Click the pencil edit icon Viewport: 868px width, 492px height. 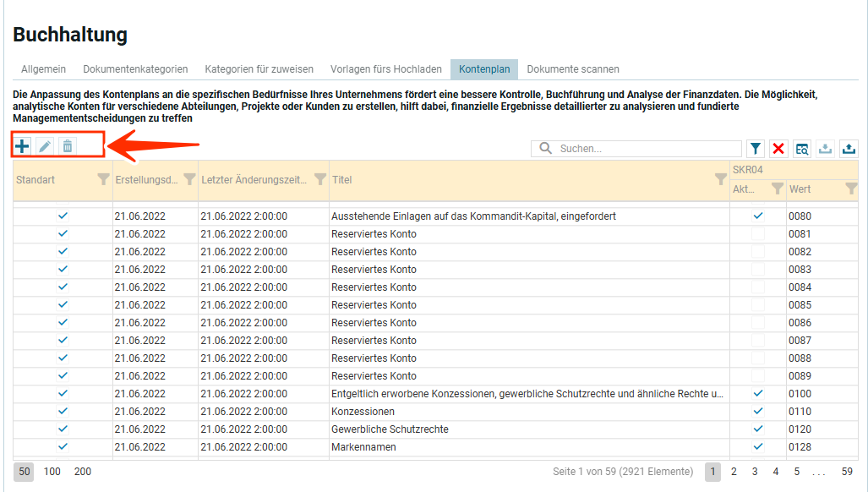click(45, 146)
